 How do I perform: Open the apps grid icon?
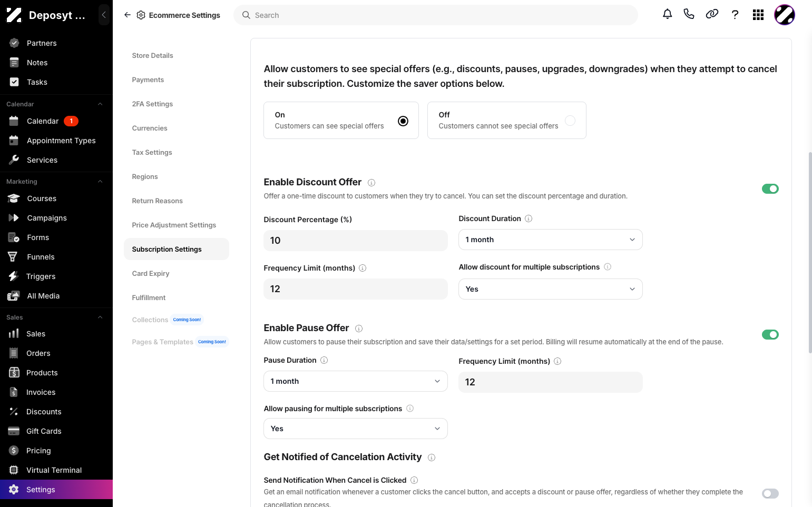(x=758, y=15)
